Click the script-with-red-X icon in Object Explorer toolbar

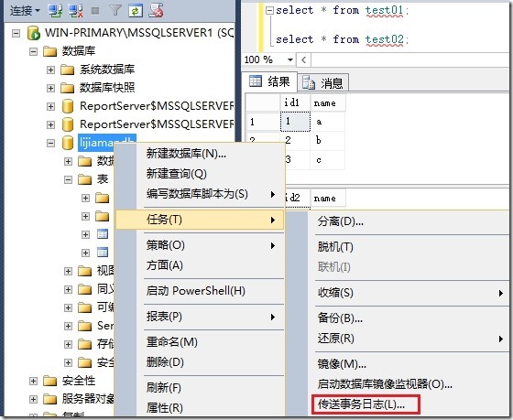[x=156, y=11]
